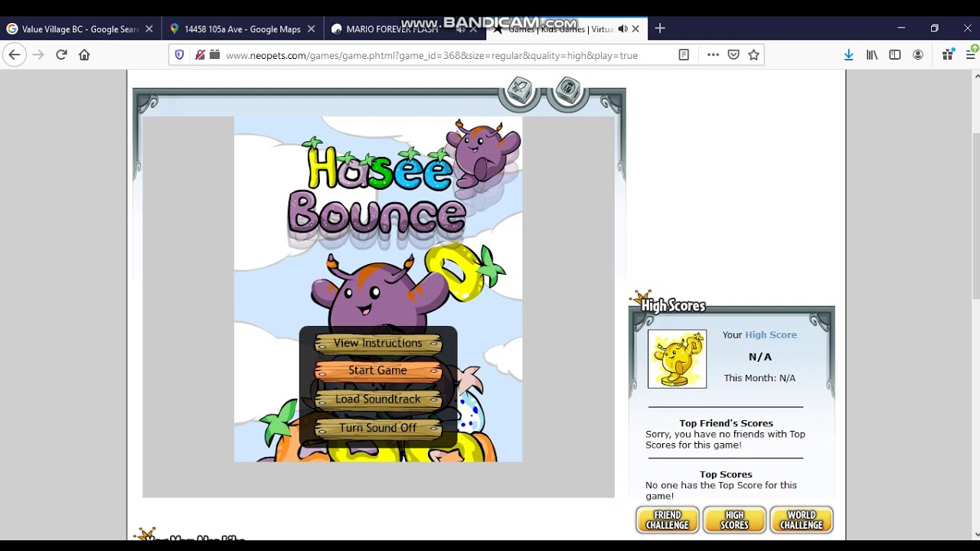Screen dimensions: 980x551
Task: Save page to Pocket icon
Action: click(733, 55)
